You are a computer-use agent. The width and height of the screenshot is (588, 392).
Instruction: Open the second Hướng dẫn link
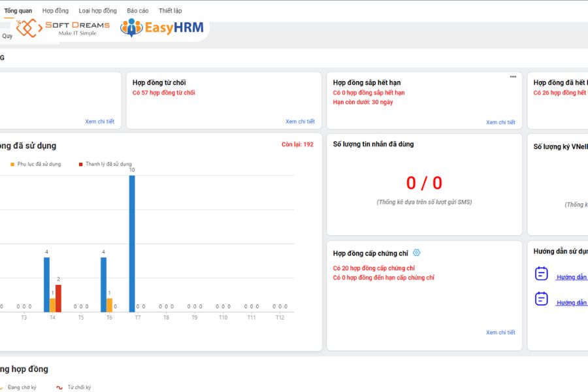coord(572,302)
